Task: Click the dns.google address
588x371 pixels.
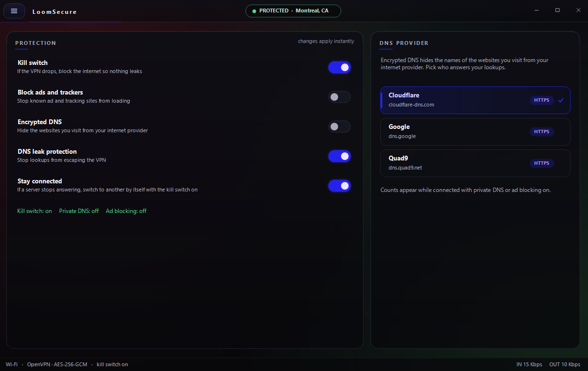Action: click(402, 136)
